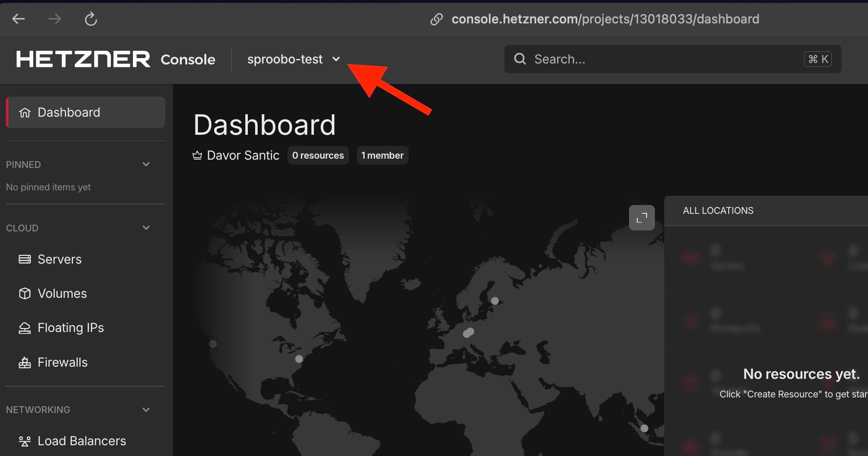Click the 1 member badge

tap(382, 155)
